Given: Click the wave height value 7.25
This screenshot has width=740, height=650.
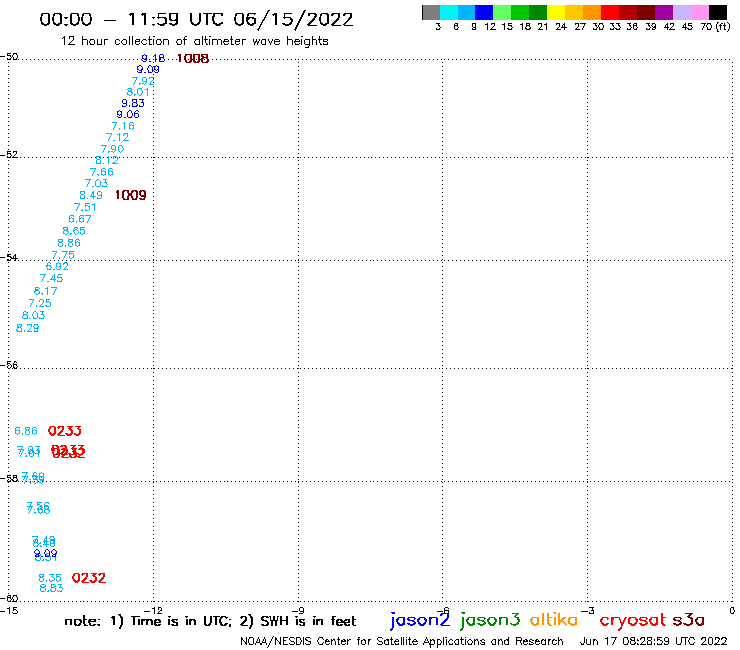Looking at the screenshot, I should pyautogui.click(x=40, y=304).
